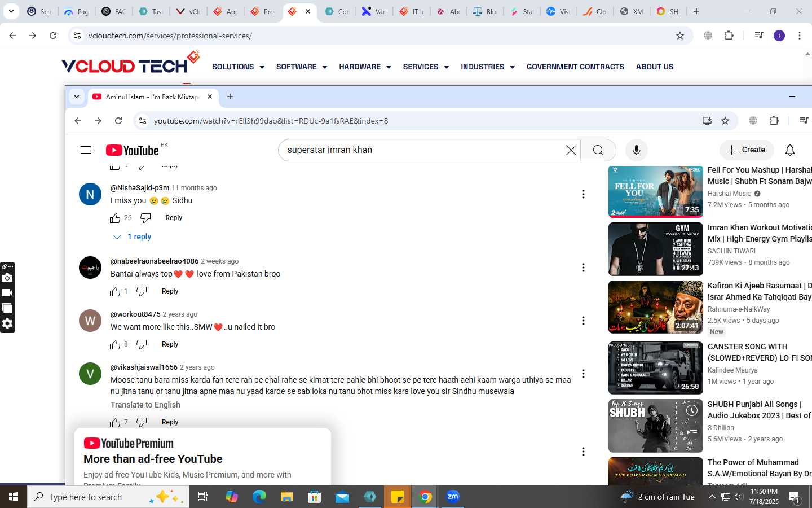This screenshot has width=812, height=508.
Task: Open ABOUT US menu item
Action: click(x=655, y=67)
